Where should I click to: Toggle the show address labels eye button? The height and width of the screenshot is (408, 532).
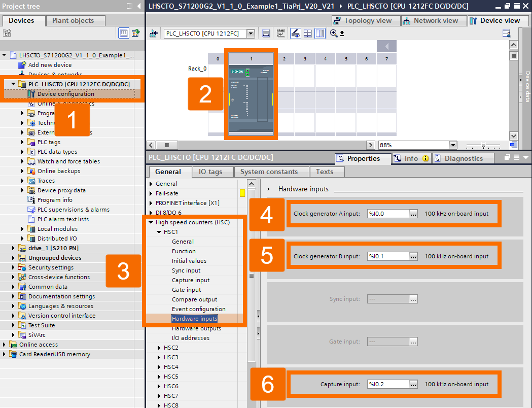[296, 33]
